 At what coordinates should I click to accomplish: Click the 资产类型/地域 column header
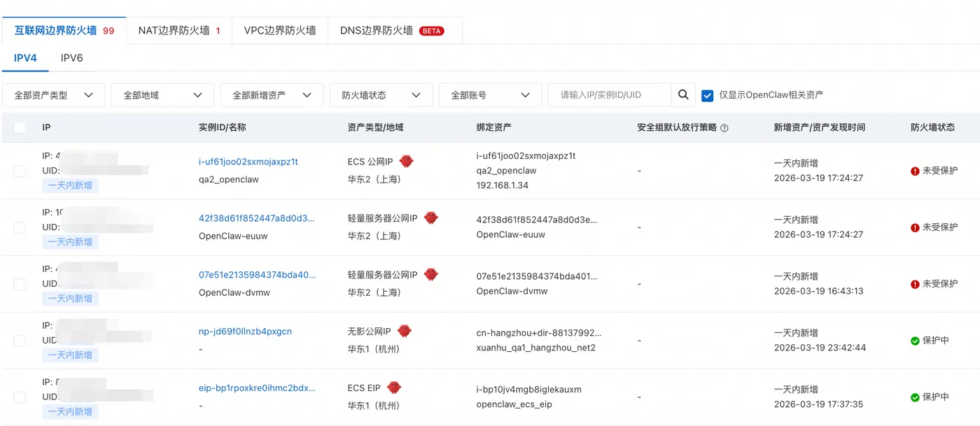click(375, 127)
